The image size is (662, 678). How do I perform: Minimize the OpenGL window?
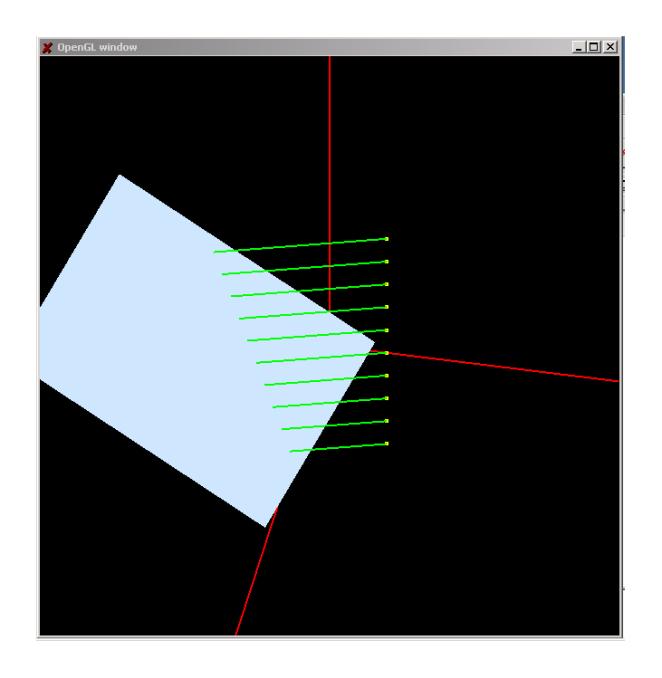[x=581, y=47]
